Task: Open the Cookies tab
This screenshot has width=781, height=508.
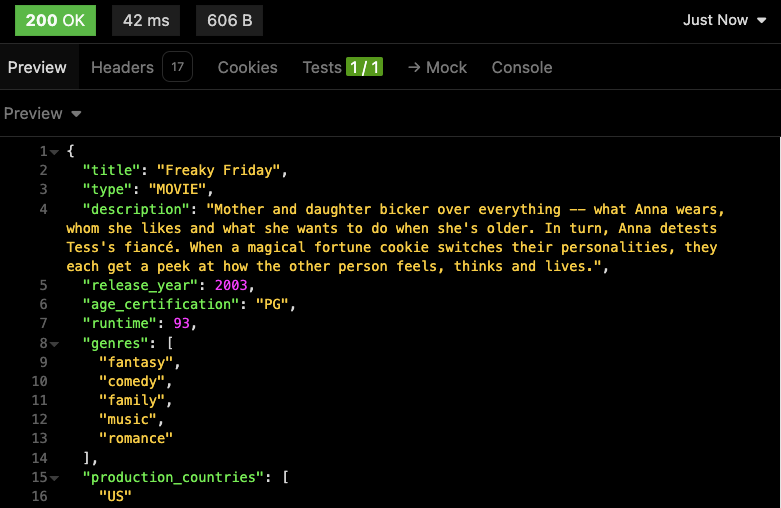Action: click(248, 67)
